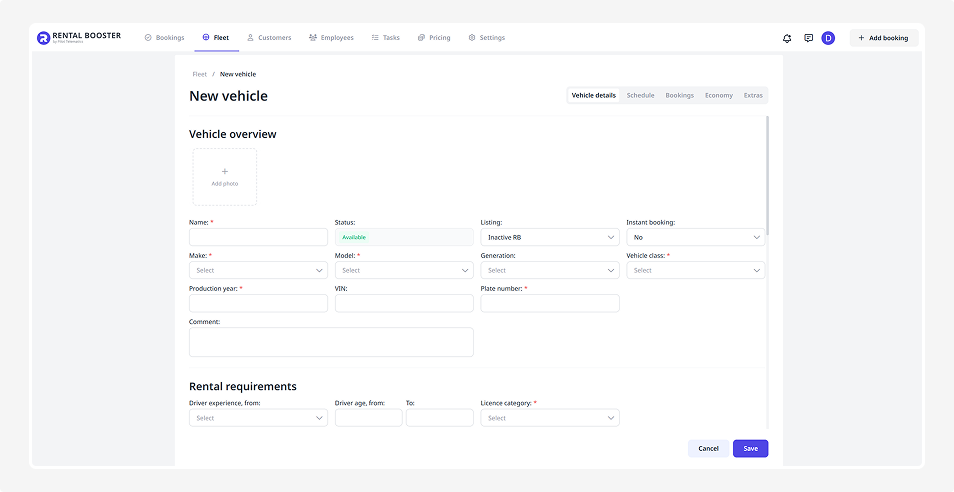Expand the Make select dropdown
This screenshot has height=492, width=954.
point(258,270)
